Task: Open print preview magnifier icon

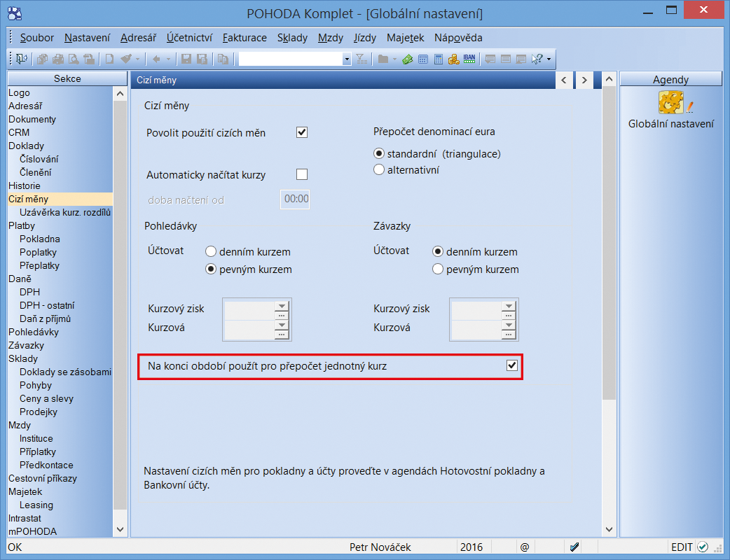Action: coord(74,59)
